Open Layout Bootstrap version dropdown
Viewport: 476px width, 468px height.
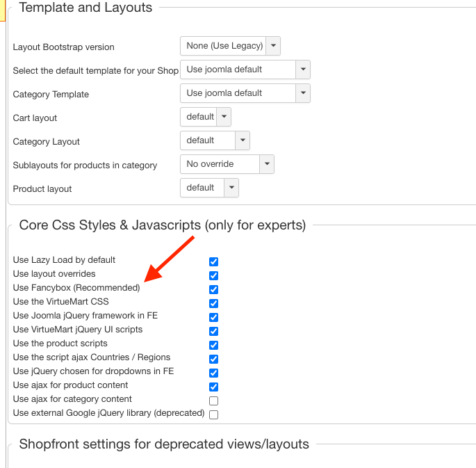pos(230,46)
